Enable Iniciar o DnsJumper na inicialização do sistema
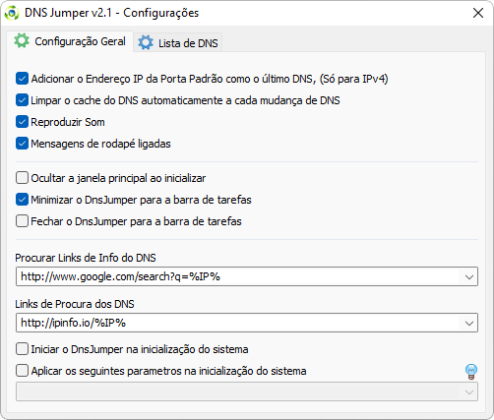This screenshot has height=420, width=494. [x=22, y=349]
